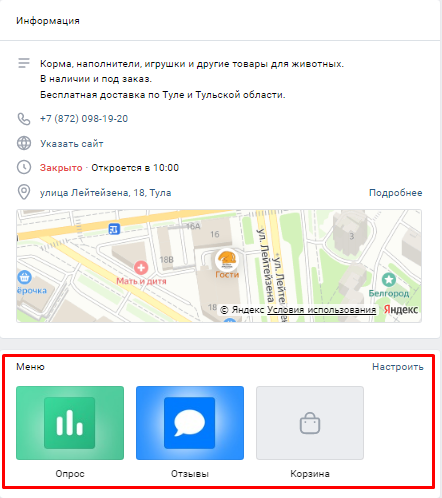Click the Белгород green star marker
The image size is (442, 498).
(x=389, y=280)
